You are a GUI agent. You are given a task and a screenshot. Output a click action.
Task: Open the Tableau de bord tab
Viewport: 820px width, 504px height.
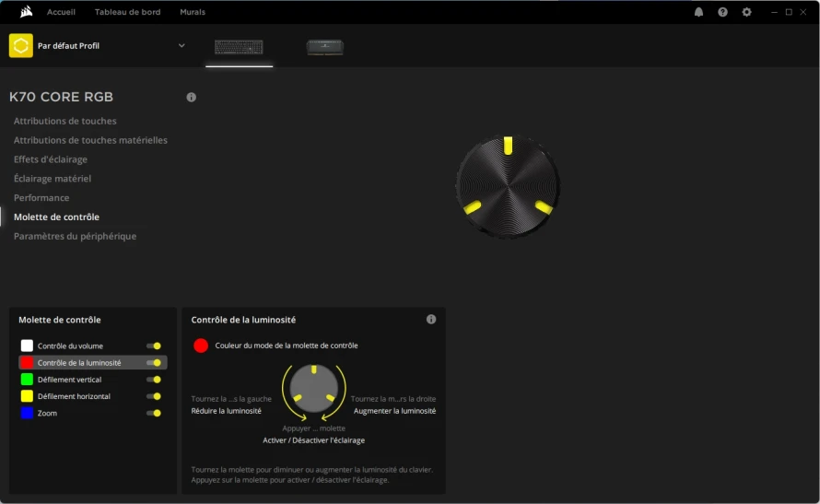[x=127, y=12]
